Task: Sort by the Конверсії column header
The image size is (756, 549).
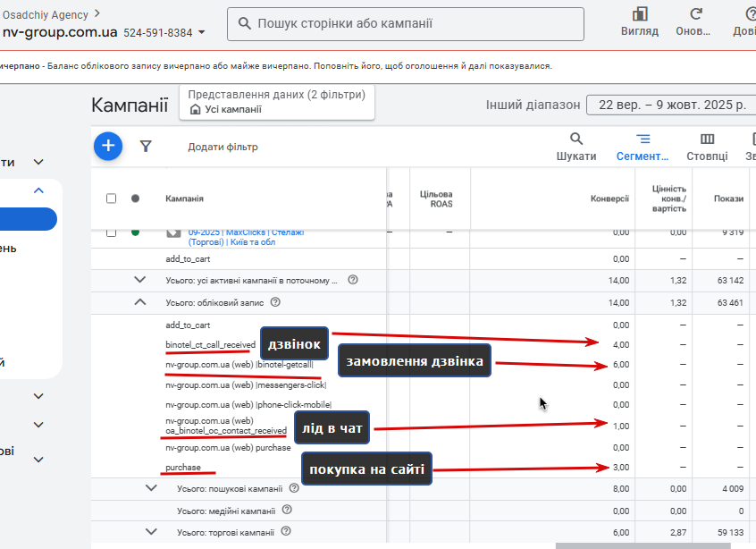Action: point(609,198)
